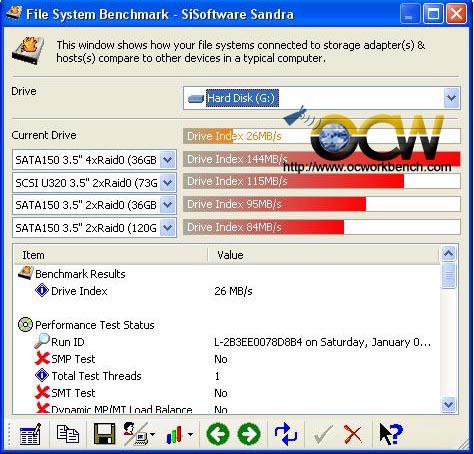
Task: Click the list scroll down arrow
Action: [448, 405]
